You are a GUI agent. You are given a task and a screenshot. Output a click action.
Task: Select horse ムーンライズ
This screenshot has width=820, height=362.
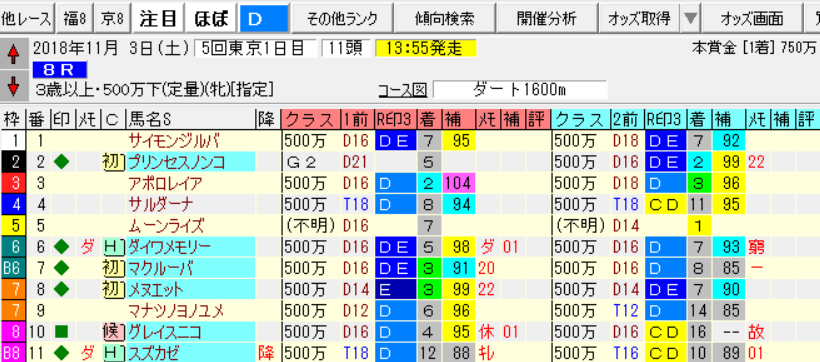pyautogui.click(x=191, y=226)
